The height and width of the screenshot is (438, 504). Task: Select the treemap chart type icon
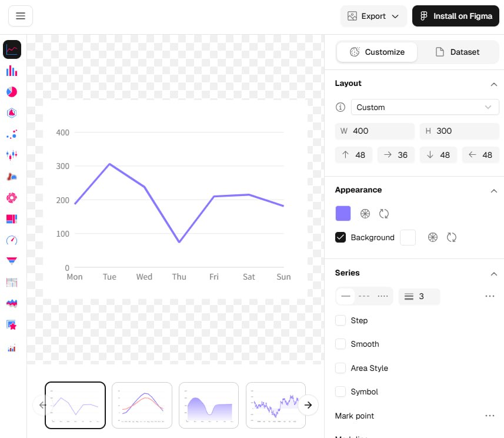pos(12,219)
